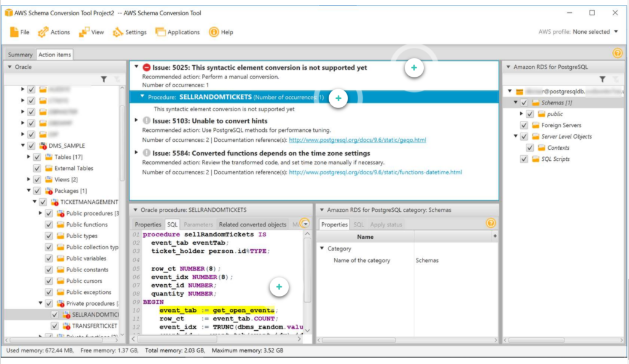The width and height of the screenshot is (629, 364).
Task: Open the geqo.html documentation link
Action: [x=357, y=140]
